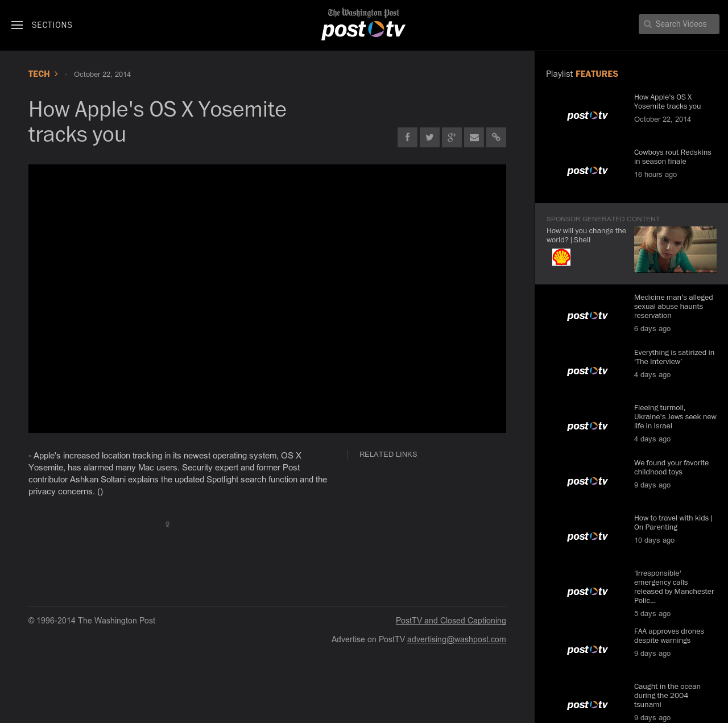This screenshot has height=723, width=728.
Task: Share the video on Facebook
Action: (x=407, y=137)
